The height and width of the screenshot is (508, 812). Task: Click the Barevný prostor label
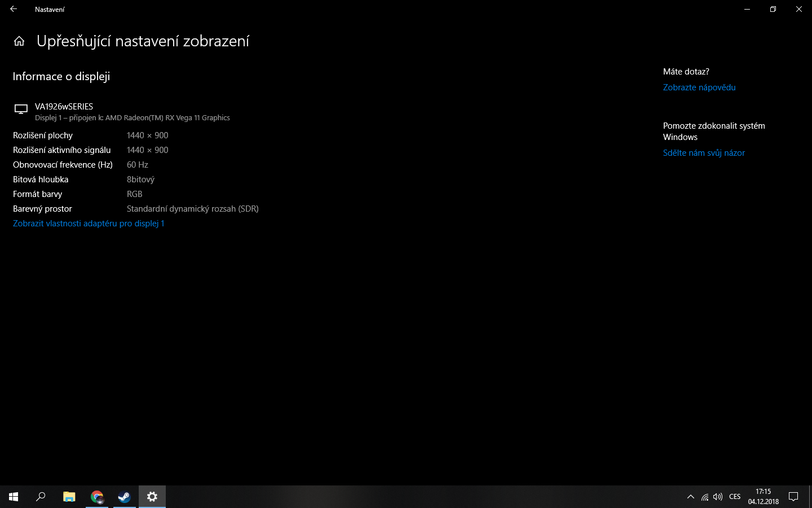(x=42, y=209)
